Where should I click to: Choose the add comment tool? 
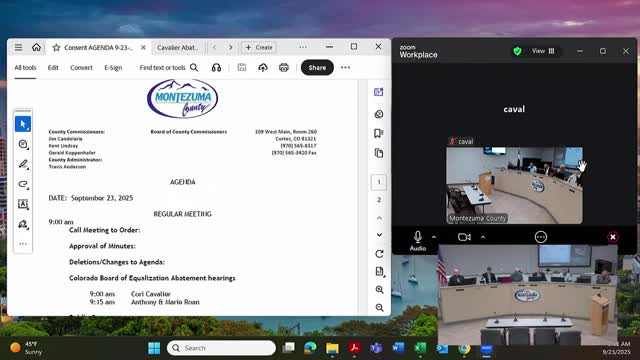23,144
